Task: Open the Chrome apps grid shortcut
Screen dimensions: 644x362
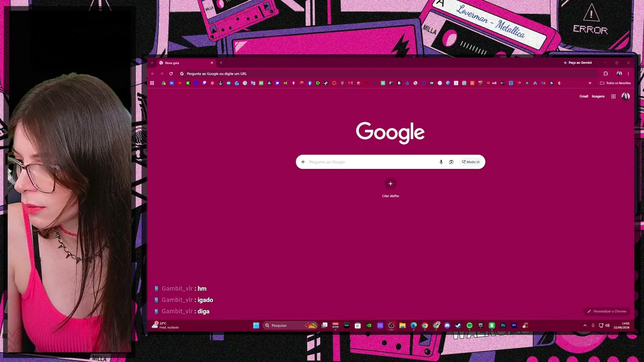Action: coord(152,83)
